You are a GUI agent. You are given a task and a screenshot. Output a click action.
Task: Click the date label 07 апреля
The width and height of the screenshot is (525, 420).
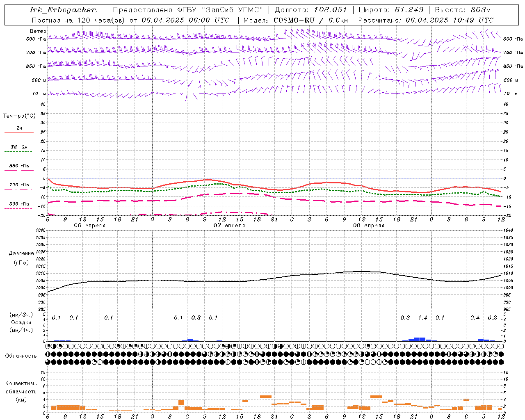pos(229,226)
